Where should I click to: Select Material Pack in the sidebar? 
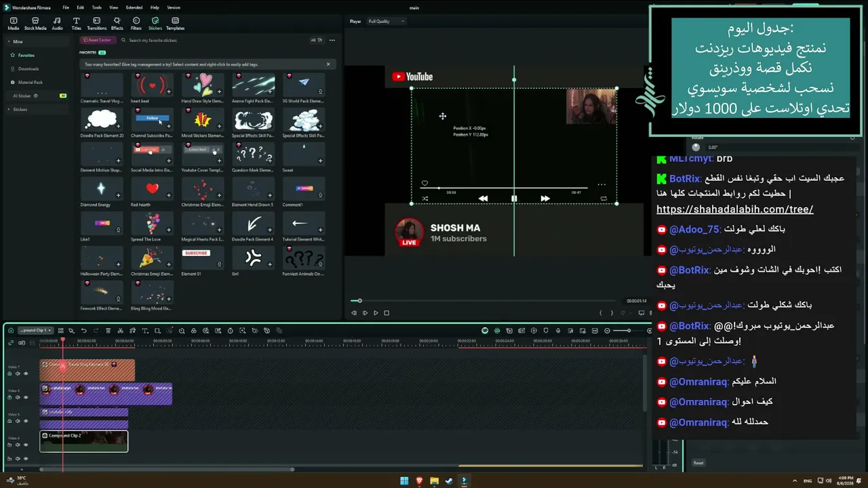[x=30, y=82]
